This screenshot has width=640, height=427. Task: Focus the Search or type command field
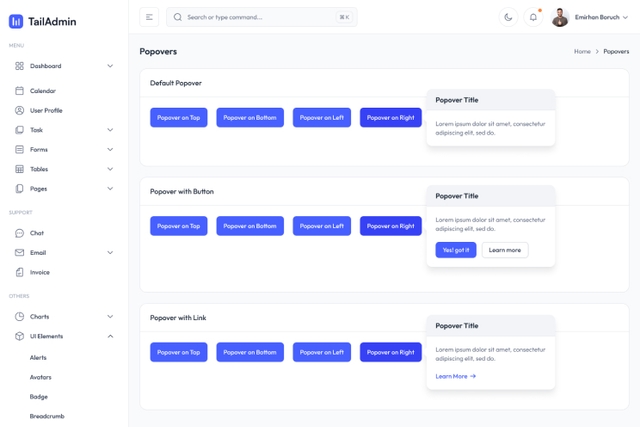(x=262, y=17)
